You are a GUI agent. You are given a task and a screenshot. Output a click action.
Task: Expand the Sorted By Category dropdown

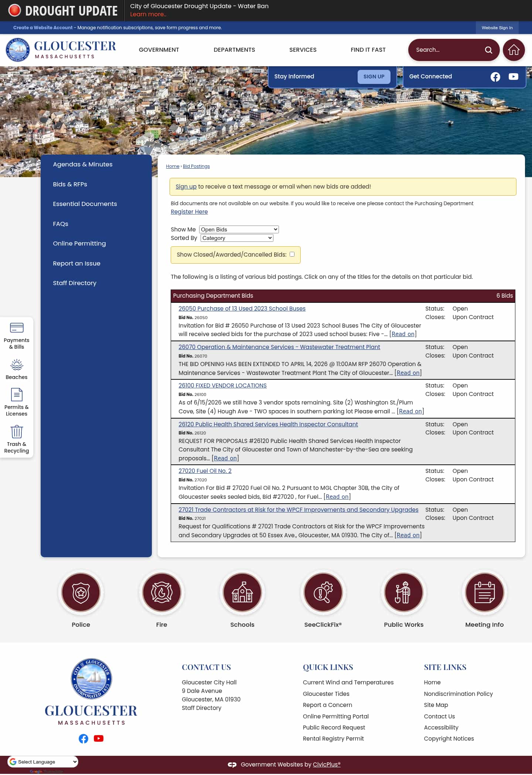click(237, 238)
